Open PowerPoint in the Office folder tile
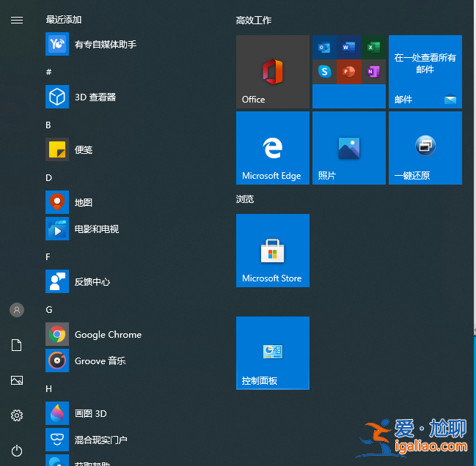The height and width of the screenshot is (466, 476). (349, 72)
